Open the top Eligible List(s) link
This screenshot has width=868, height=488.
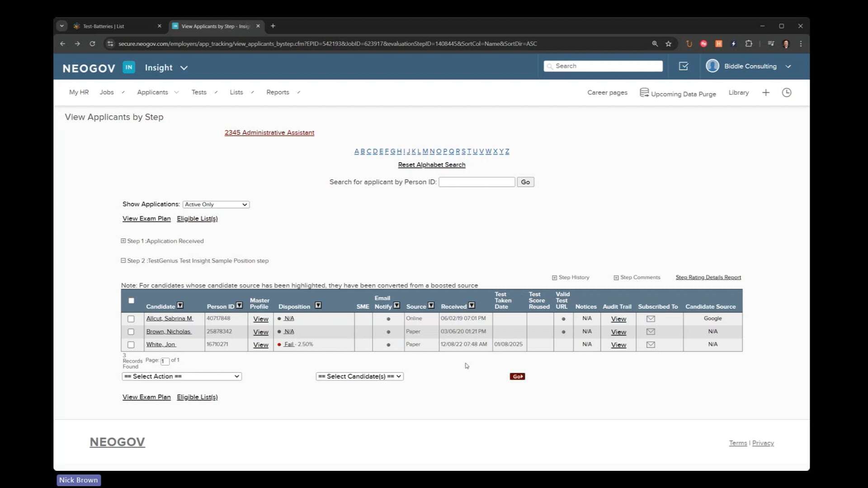click(x=197, y=219)
